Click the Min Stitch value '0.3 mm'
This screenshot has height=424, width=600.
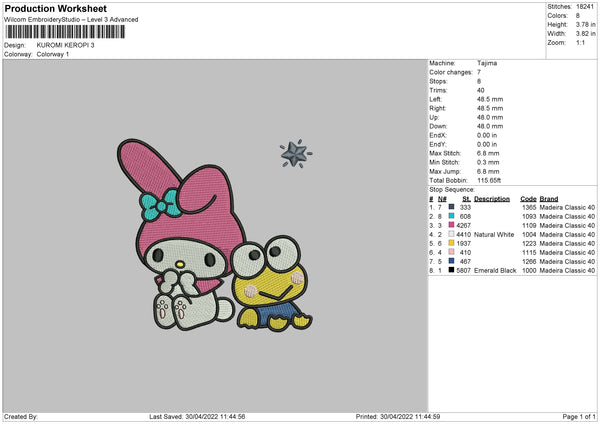coord(488,162)
